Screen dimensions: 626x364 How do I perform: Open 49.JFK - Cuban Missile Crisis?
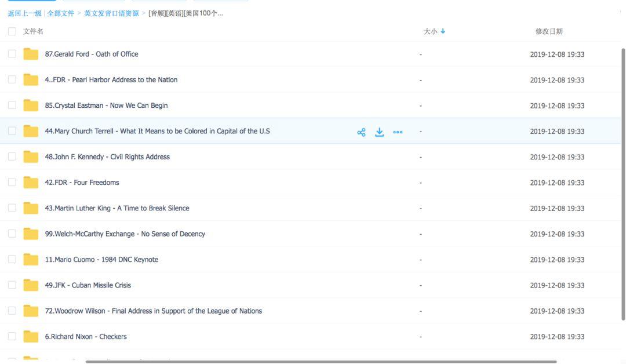88,285
